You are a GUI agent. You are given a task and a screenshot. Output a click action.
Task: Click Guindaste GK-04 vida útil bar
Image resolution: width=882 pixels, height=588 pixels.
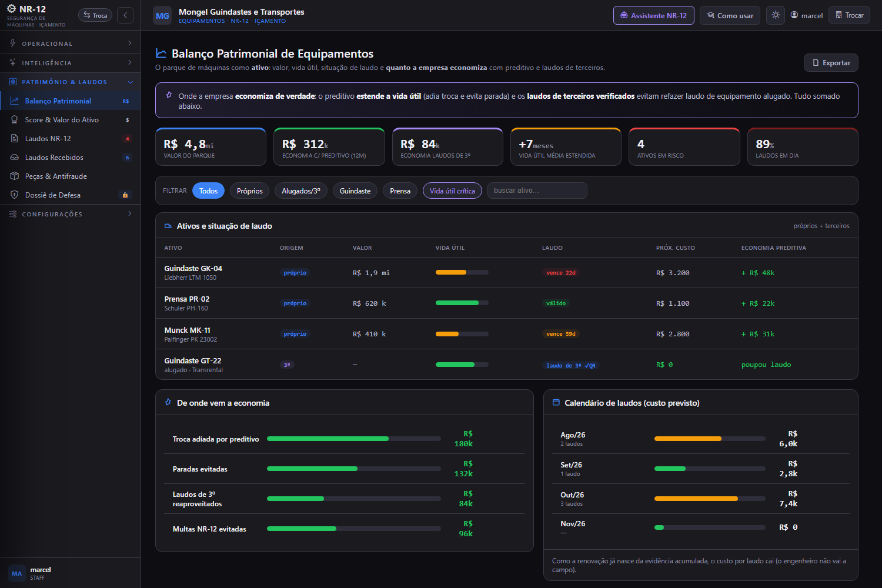(462, 272)
